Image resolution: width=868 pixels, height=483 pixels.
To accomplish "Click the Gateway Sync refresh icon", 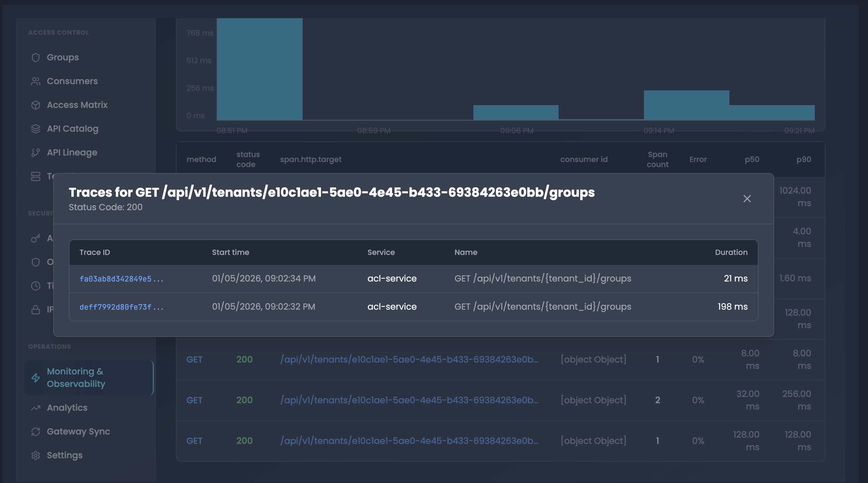I will pyautogui.click(x=36, y=431).
